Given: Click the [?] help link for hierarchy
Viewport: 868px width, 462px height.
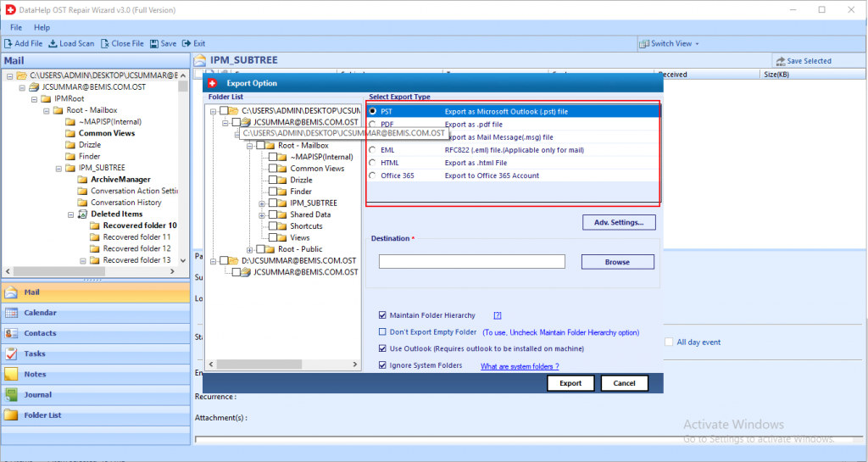Looking at the screenshot, I should click(x=497, y=315).
